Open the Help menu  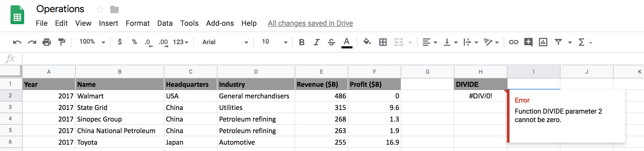click(249, 23)
